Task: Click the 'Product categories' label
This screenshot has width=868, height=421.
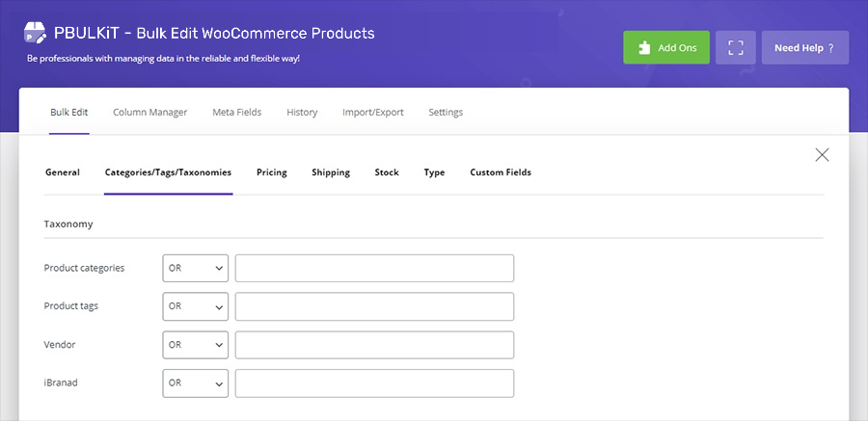Action: pyautogui.click(x=84, y=269)
